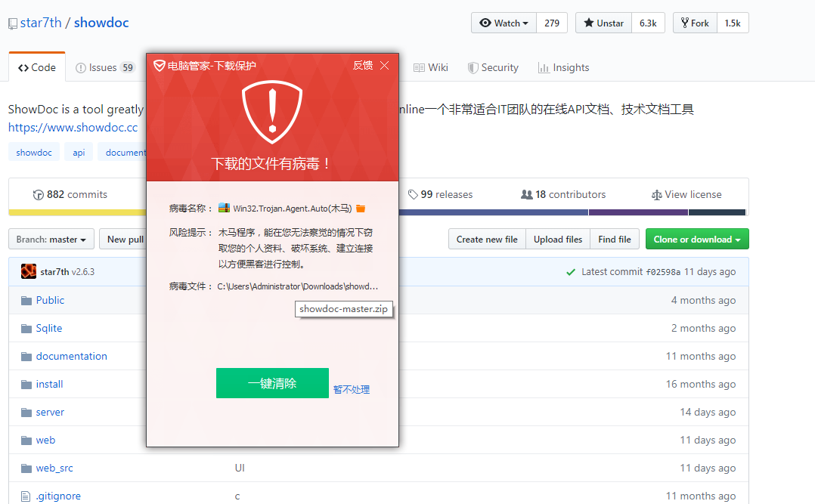Open the v2.6.3 commit message
Viewport: 815px width, 504px height.
point(83,272)
